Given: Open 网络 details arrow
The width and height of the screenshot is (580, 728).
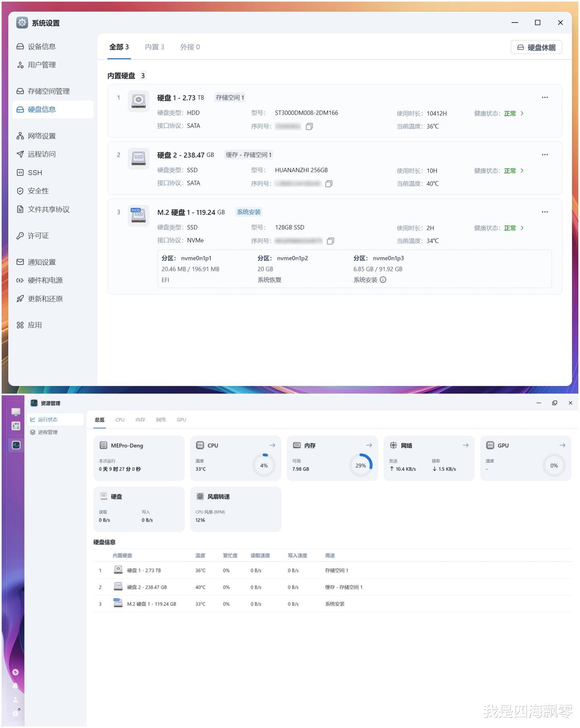Looking at the screenshot, I should 466,445.
